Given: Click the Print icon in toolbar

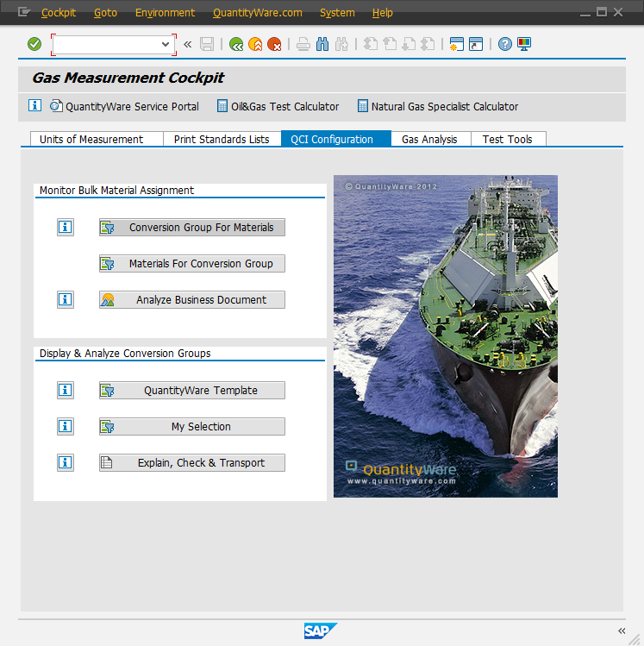Looking at the screenshot, I should pyautogui.click(x=303, y=44).
